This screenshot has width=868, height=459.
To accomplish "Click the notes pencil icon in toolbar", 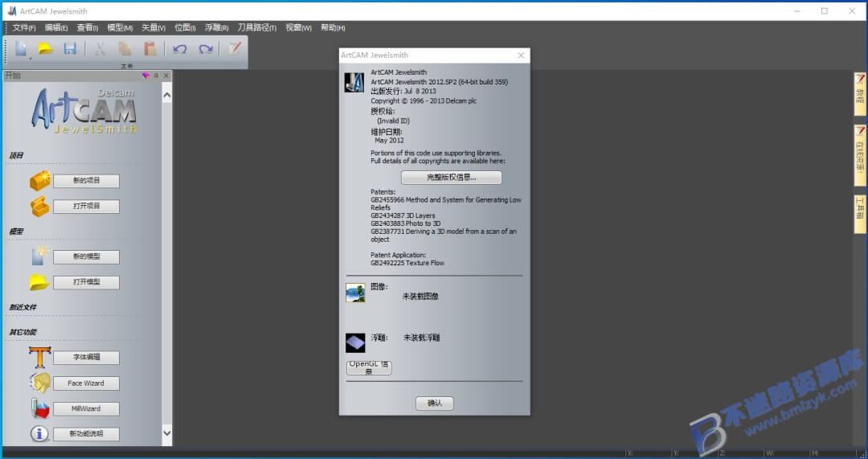I will click(x=235, y=48).
